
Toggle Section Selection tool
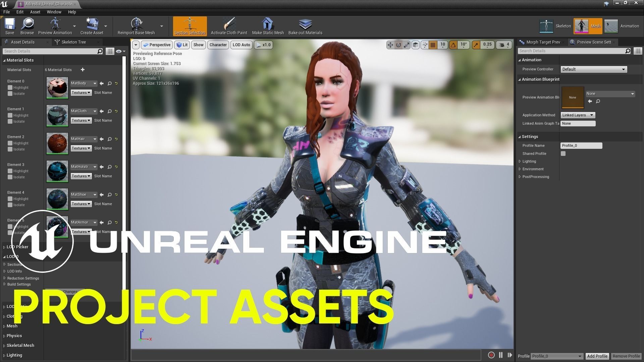click(190, 26)
